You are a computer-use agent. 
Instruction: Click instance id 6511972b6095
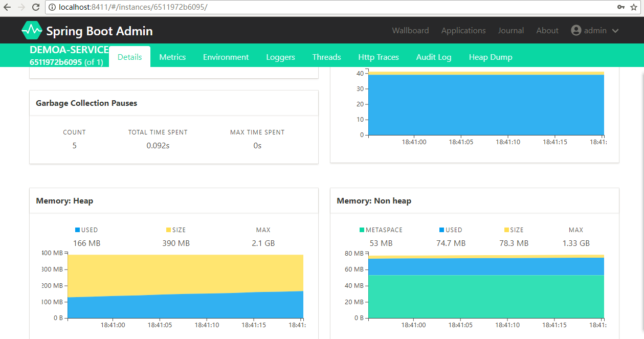56,62
